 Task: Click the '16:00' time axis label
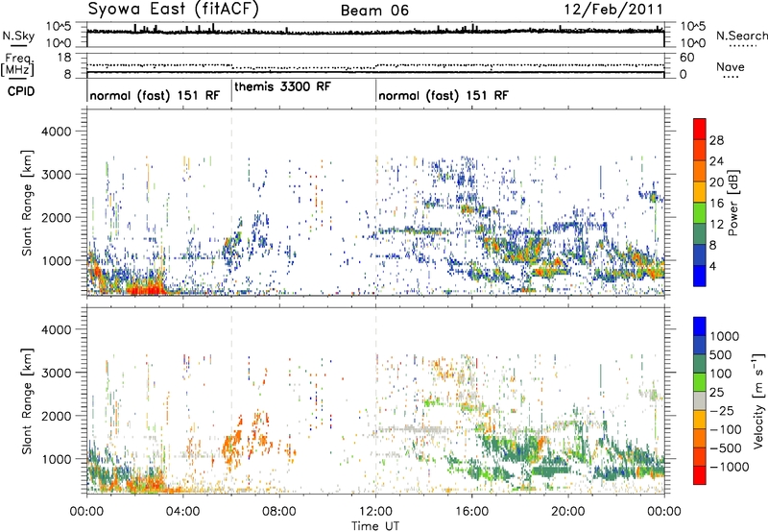click(x=471, y=512)
